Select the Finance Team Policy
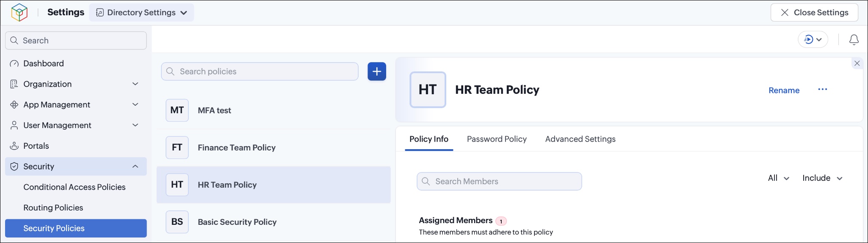This screenshot has width=868, height=243. (274, 147)
